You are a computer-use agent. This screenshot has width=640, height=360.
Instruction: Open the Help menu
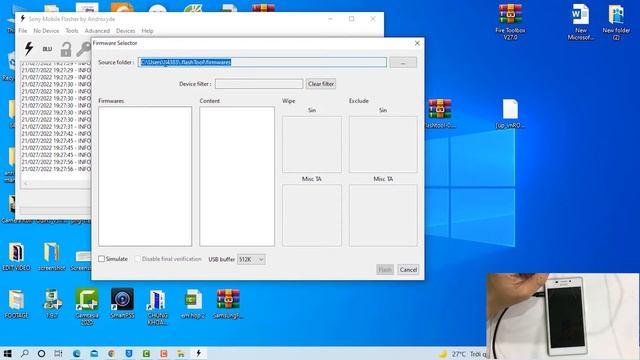point(147,31)
